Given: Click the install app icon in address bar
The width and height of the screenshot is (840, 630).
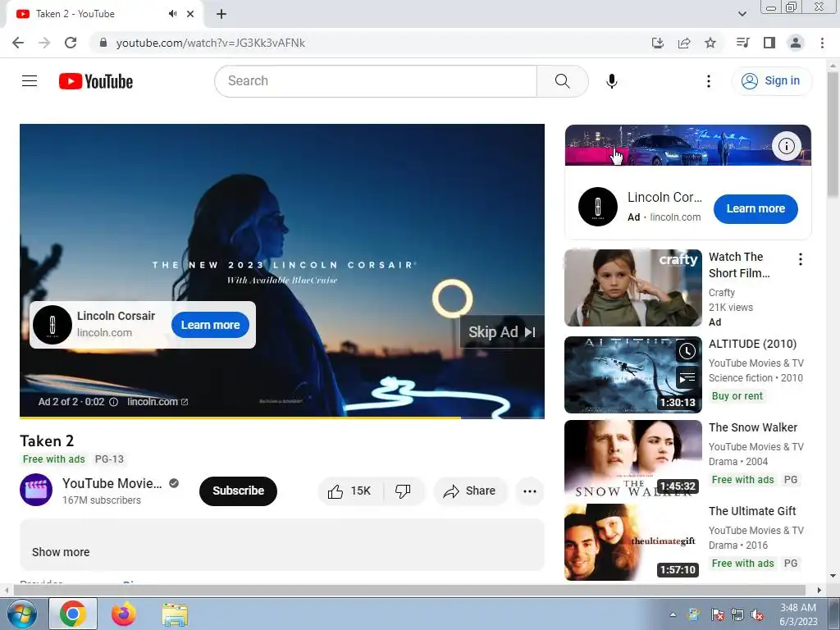Looking at the screenshot, I should tap(657, 43).
